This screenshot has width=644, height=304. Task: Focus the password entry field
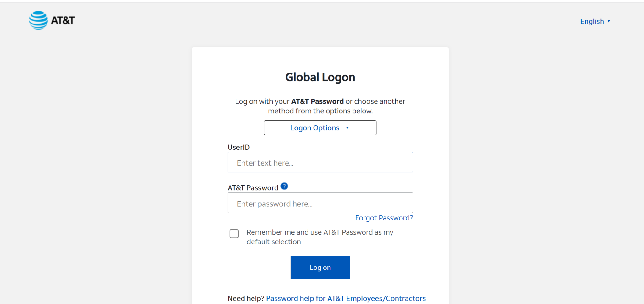[x=320, y=203]
